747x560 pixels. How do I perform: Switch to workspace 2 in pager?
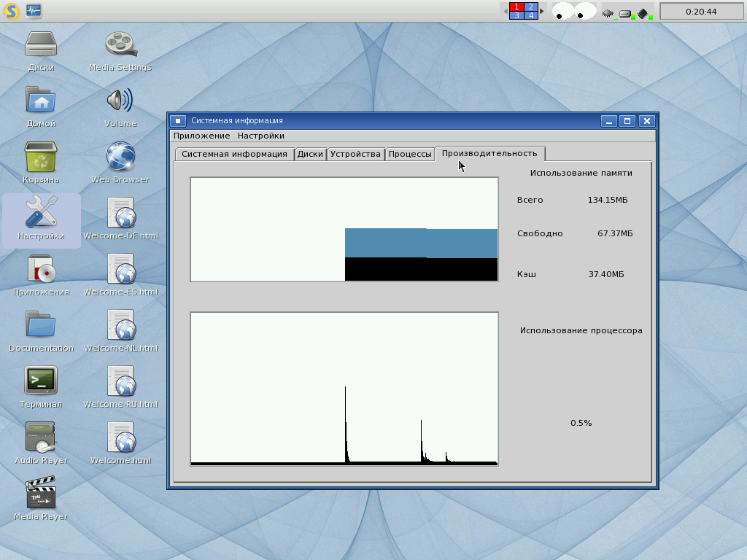[x=531, y=7]
